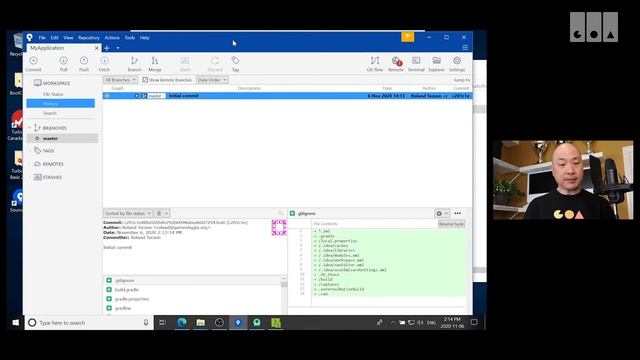Screen dimensions: 640x360
Task: Select gradle.properties in the file list
Action: click(192, 299)
